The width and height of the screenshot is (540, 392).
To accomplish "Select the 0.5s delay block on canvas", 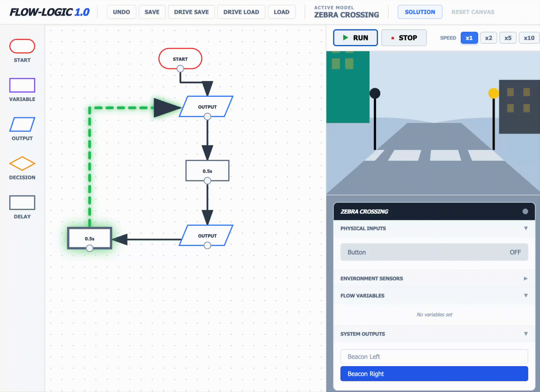I will coord(90,238).
